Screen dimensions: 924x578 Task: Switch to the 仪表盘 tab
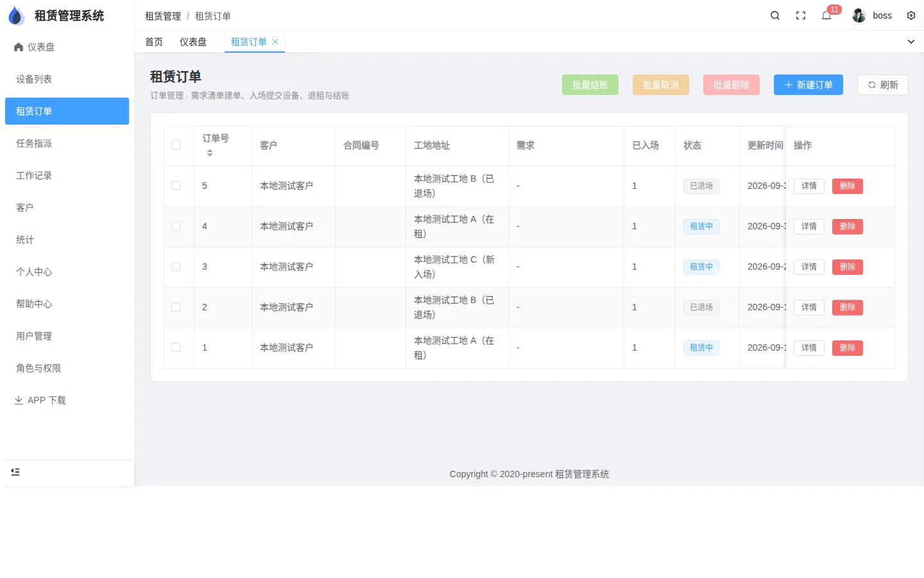193,42
